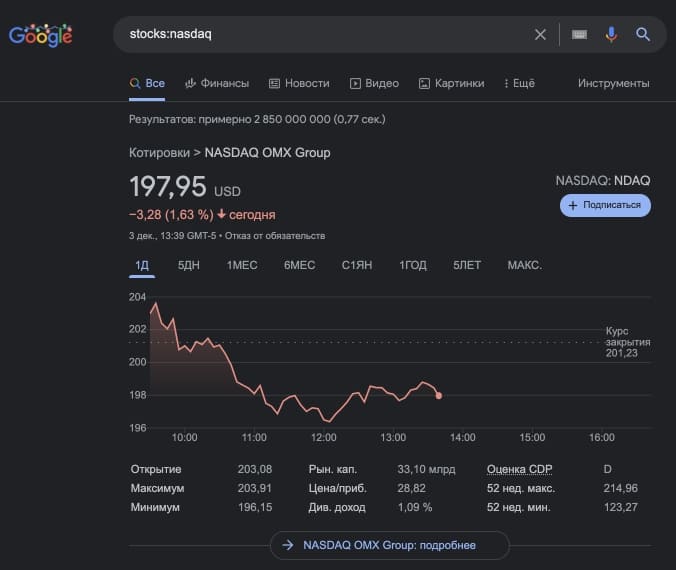Select the 6МЕС chart range
The image size is (676, 570).
click(x=299, y=265)
